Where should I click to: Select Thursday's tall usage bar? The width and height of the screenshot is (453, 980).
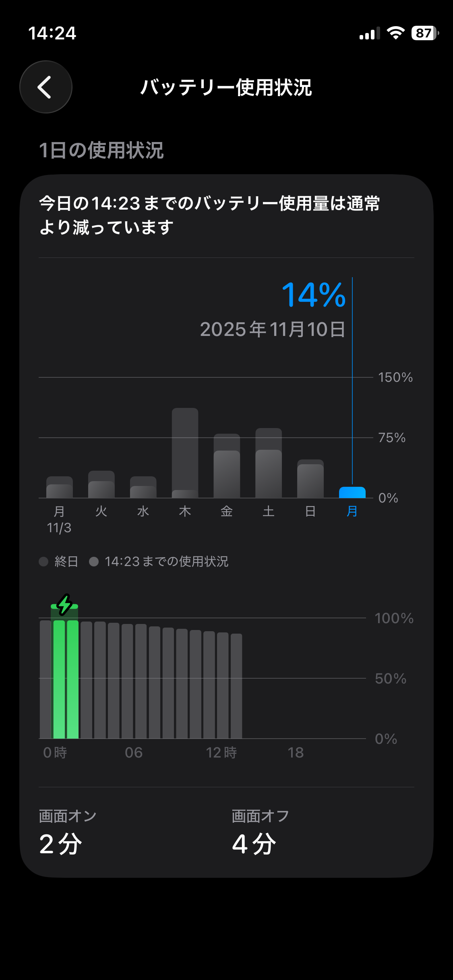[185, 453]
